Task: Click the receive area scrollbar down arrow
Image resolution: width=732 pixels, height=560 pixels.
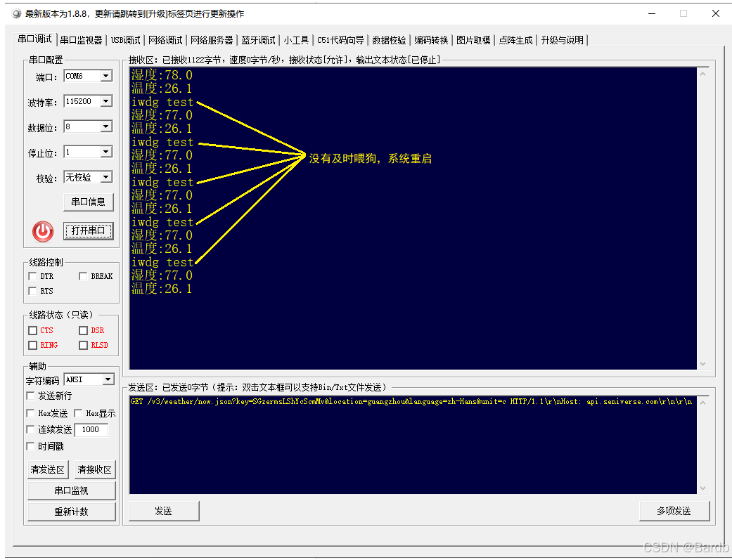Action: click(702, 364)
